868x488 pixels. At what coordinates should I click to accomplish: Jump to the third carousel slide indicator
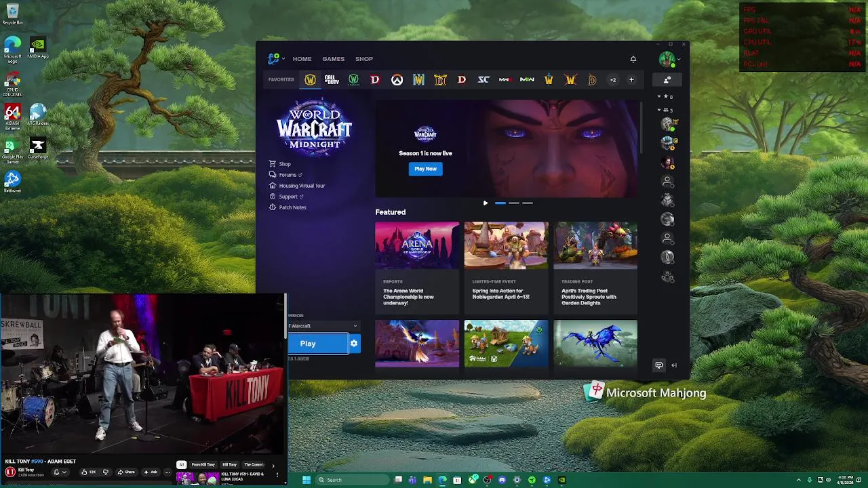coord(528,203)
